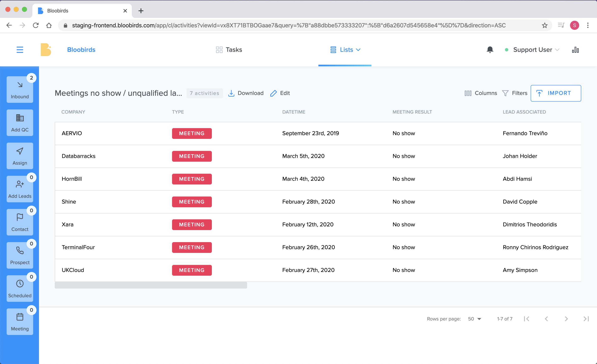Open the Filters panel
The height and width of the screenshot is (364, 597).
pos(515,93)
